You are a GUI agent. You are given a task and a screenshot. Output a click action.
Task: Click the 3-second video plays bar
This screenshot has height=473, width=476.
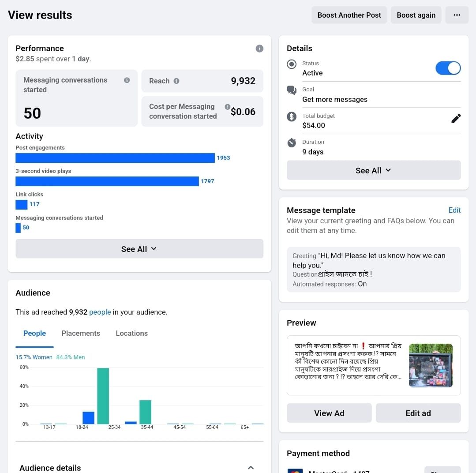[107, 181]
